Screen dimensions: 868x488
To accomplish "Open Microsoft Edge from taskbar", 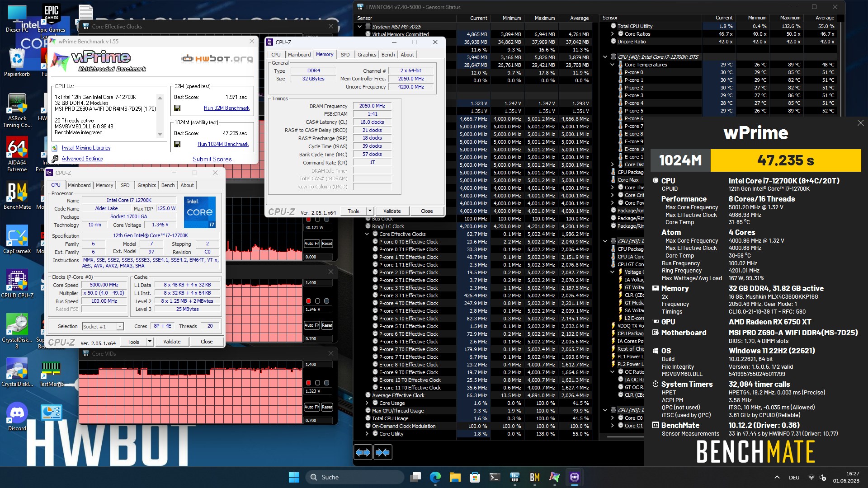I will pyautogui.click(x=435, y=477).
